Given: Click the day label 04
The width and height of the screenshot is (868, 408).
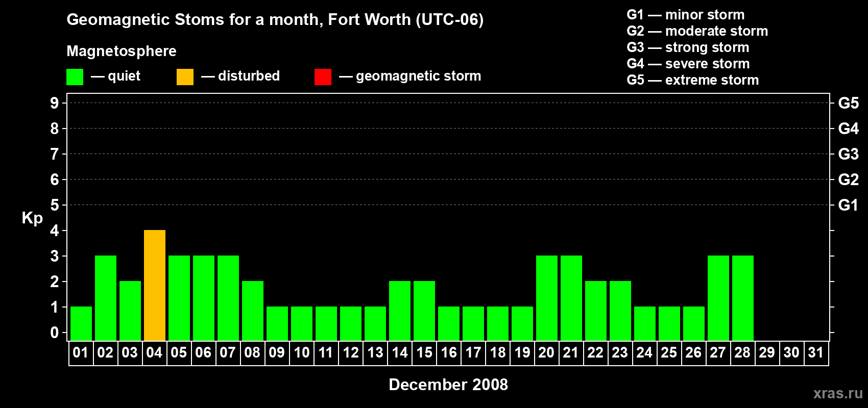Looking at the screenshot, I should (154, 353).
